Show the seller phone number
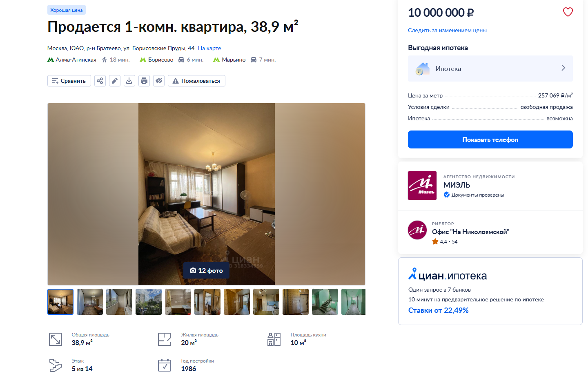The width and height of the screenshot is (588, 385). 490,139
